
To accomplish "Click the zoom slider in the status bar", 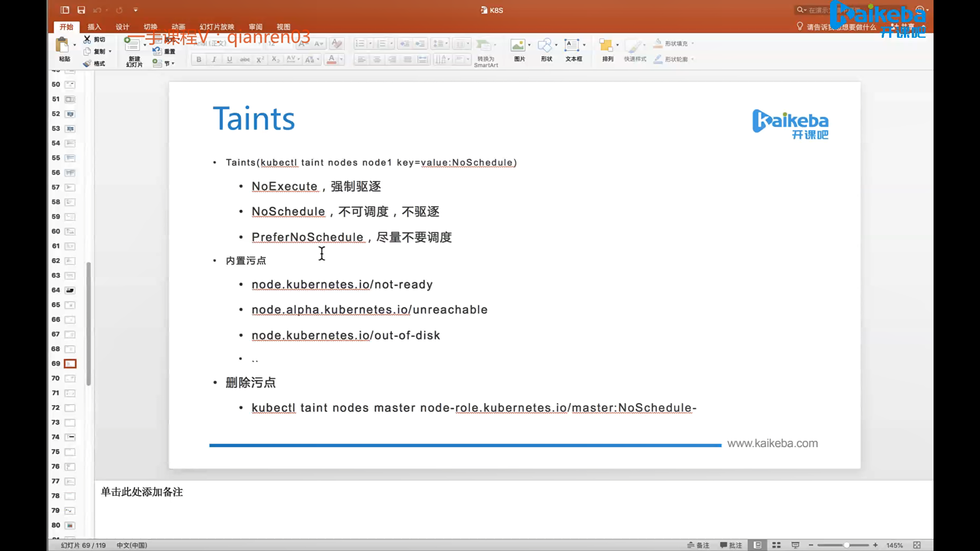I will click(846, 545).
